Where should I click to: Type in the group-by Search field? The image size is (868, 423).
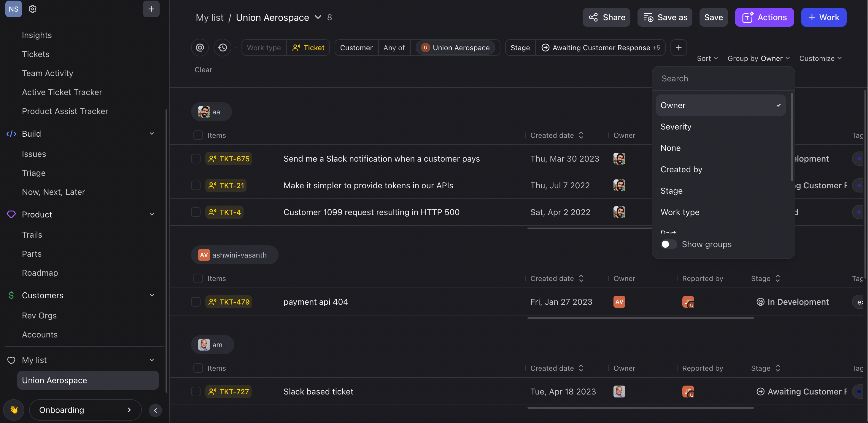point(721,78)
